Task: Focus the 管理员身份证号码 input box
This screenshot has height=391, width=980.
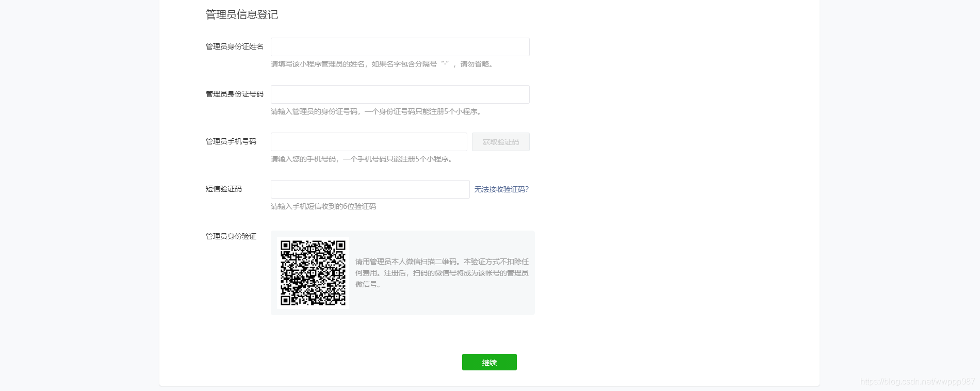Action: (400, 94)
